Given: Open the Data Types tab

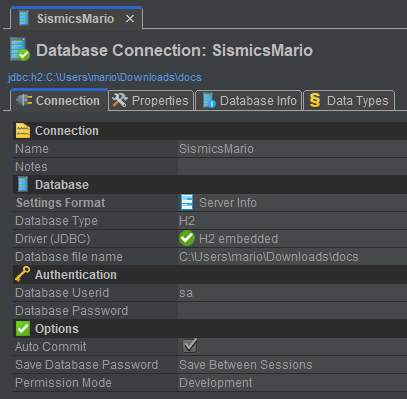Looking at the screenshot, I should click(349, 100).
